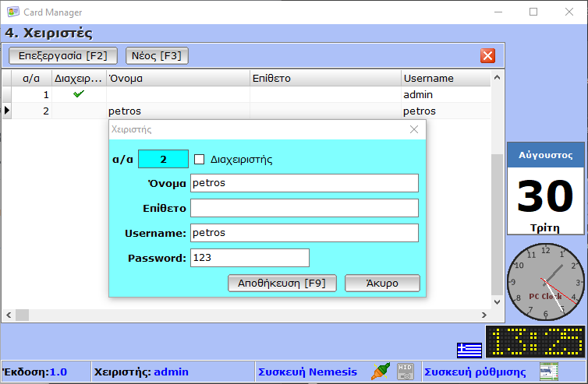
Task: Open the setup device icon in status bar
Action: tap(549, 372)
